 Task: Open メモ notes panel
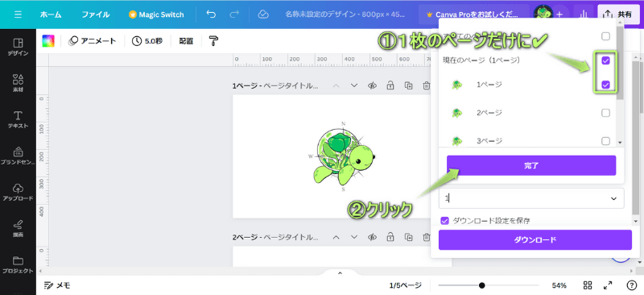(56, 285)
